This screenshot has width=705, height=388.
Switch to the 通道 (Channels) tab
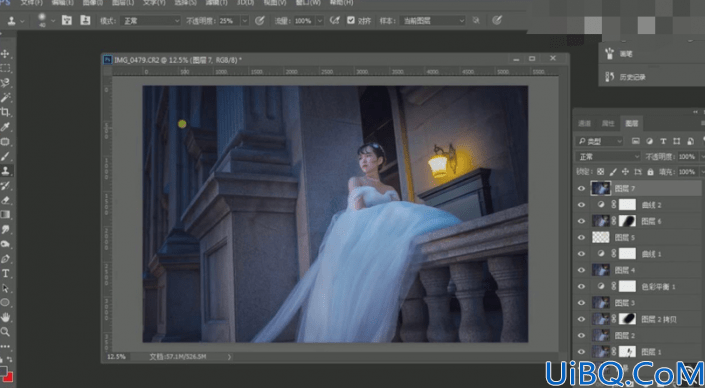pyautogui.click(x=584, y=123)
